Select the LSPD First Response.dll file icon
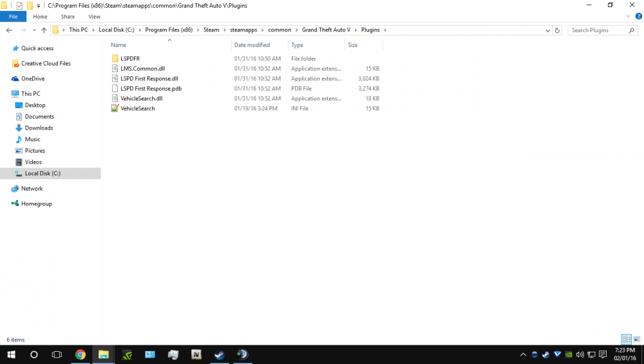This screenshot has height=364, width=644. click(x=115, y=79)
